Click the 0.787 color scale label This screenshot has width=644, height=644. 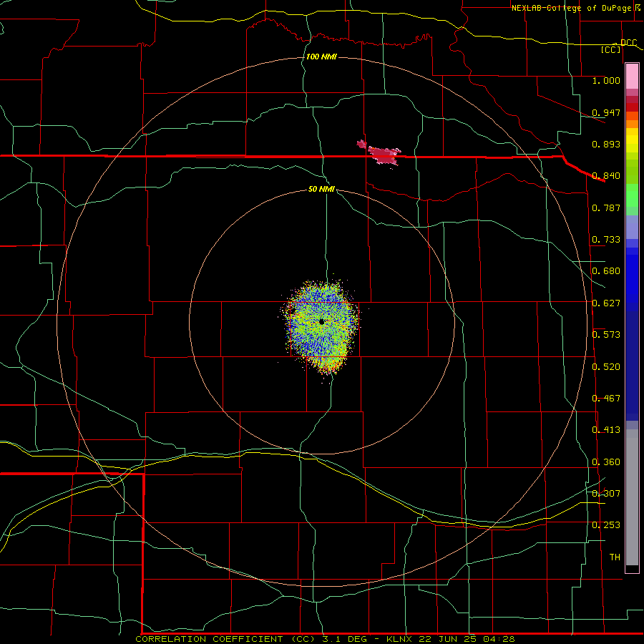coord(606,208)
